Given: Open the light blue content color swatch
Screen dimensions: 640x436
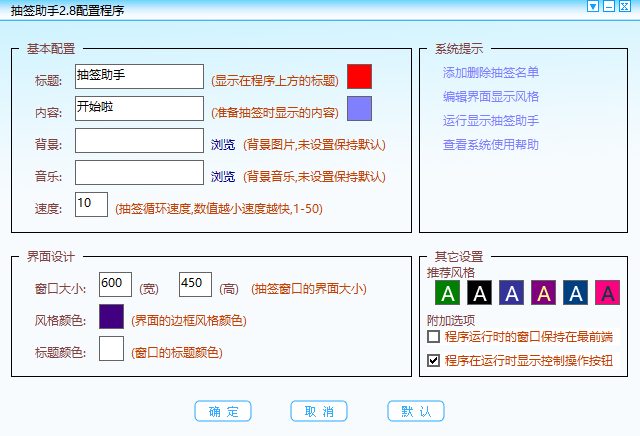Looking at the screenshot, I should pyautogui.click(x=359, y=109).
